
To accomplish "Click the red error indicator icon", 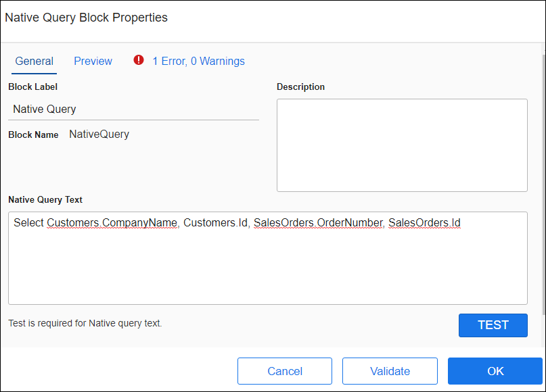I will [x=139, y=60].
